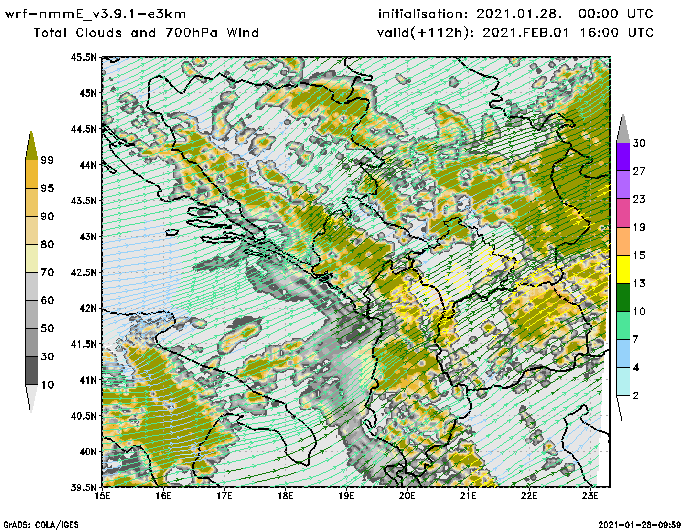Click the '23E' longitude label
The height and width of the screenshot is (530, 700).
[590, 496]
